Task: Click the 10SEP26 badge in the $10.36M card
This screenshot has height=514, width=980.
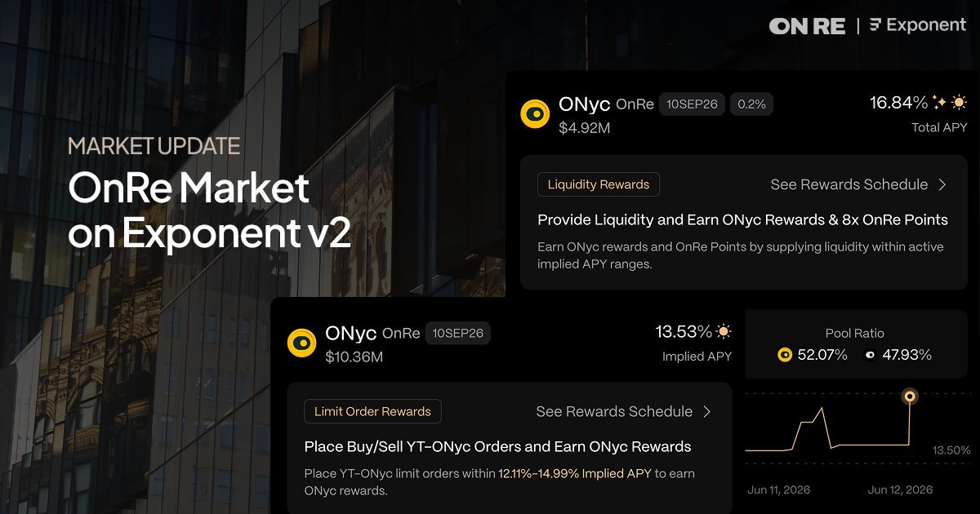Action: [457, 333]
